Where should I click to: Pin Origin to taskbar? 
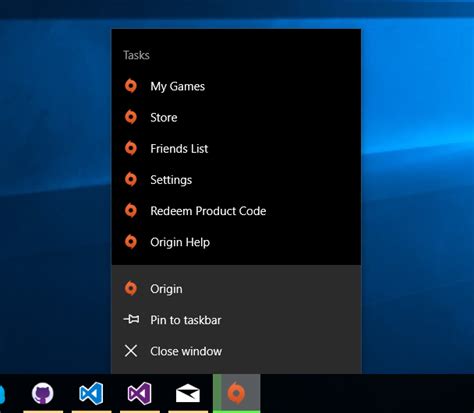pyautogui.click(x=236, y=320)
